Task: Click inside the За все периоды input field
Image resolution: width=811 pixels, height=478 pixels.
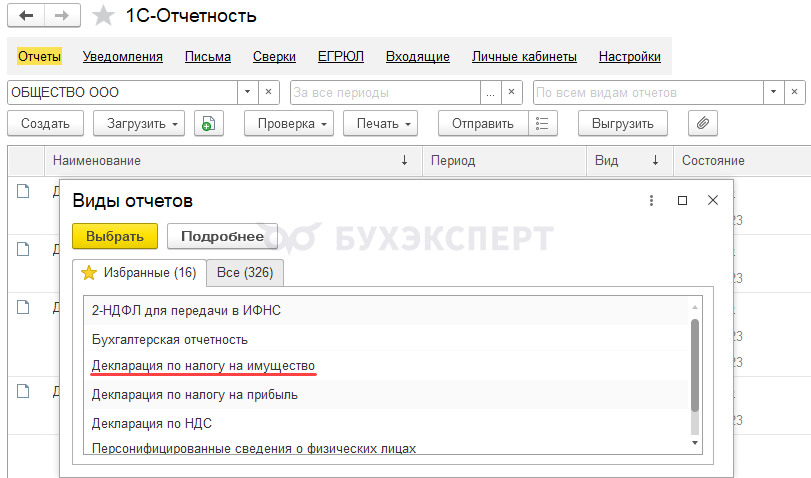Action: pyautogui.click(x=385, y=92)
